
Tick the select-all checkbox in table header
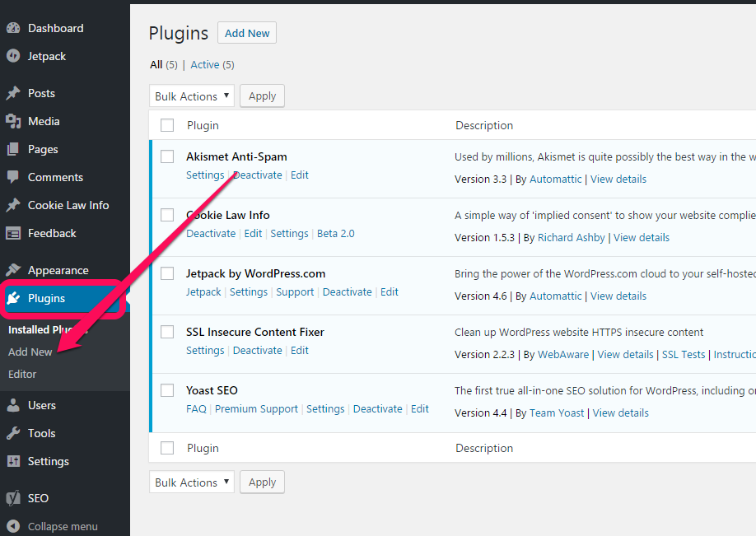tap(167, 125)
